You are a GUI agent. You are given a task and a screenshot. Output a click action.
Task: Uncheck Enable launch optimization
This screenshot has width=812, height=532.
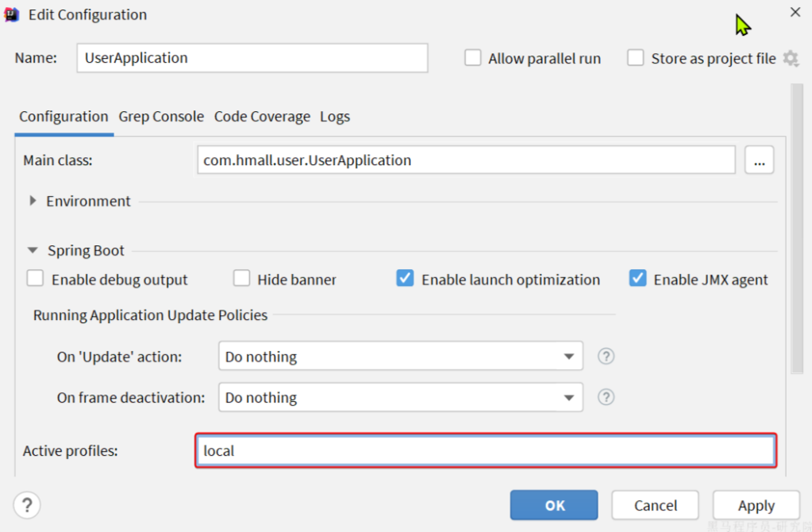point(405,279)
